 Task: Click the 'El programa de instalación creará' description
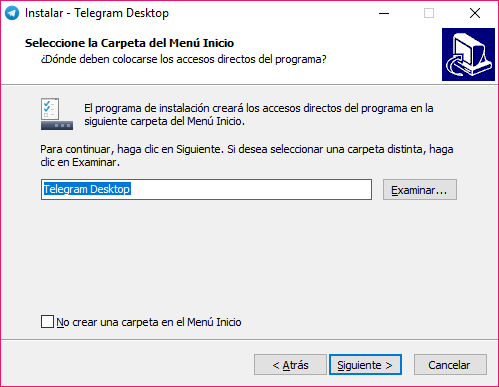pos(259,115)
